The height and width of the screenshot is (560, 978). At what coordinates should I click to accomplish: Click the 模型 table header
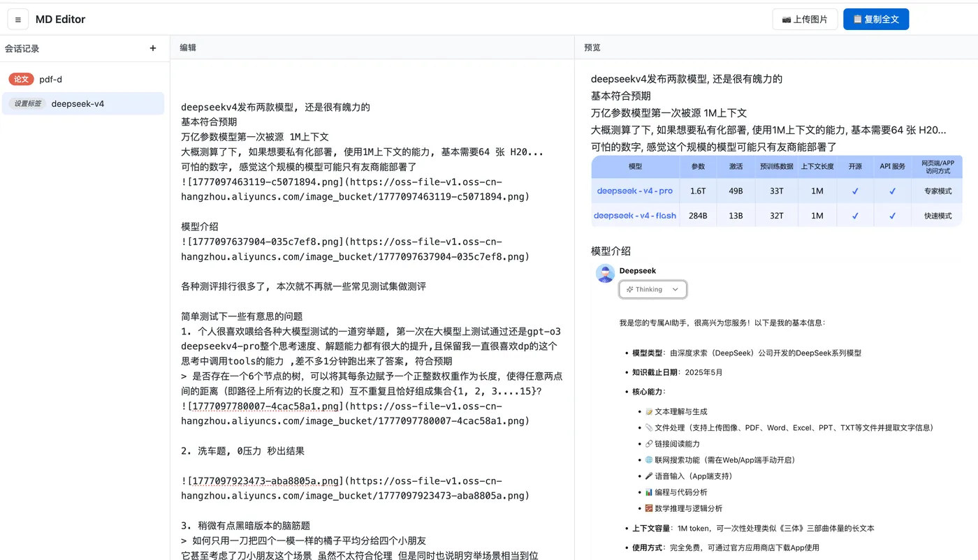point(635,166)
